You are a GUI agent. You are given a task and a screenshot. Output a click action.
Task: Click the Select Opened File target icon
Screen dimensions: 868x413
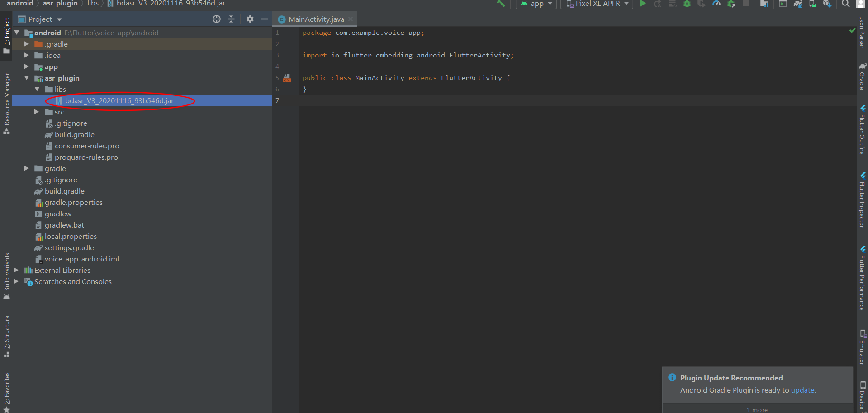pyautogui.click(x=217, y=19)
